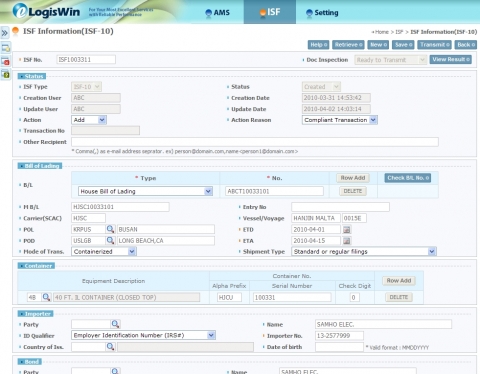Screen dimensions: 480x374
Task: Search Importer Party with magnifier
Action: (115, 324)
